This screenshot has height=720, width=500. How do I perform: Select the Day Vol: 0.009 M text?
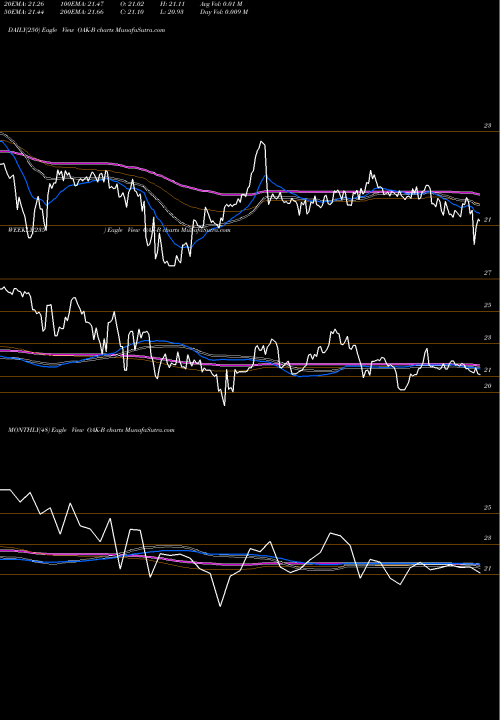(224, 12)
